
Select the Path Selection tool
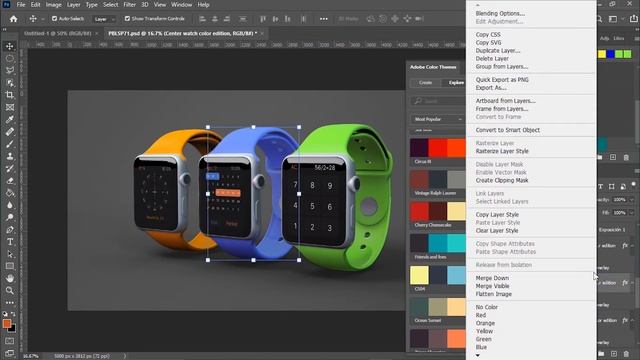tap(10, 254)
